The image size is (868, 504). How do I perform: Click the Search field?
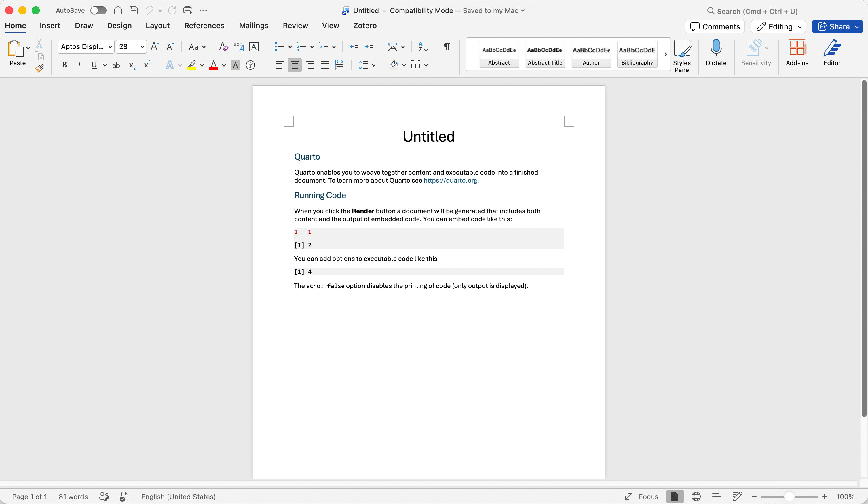coord(753,11)
